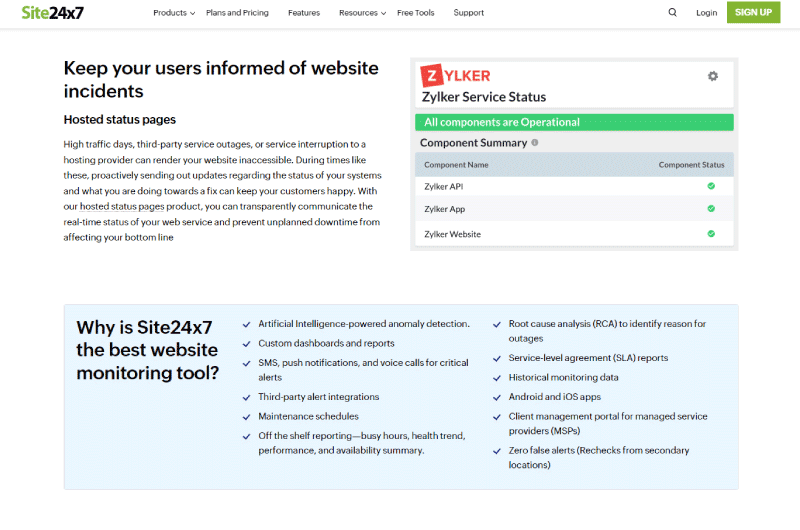
Task: Click the Hosted status pages subheading
Action: 119,119
